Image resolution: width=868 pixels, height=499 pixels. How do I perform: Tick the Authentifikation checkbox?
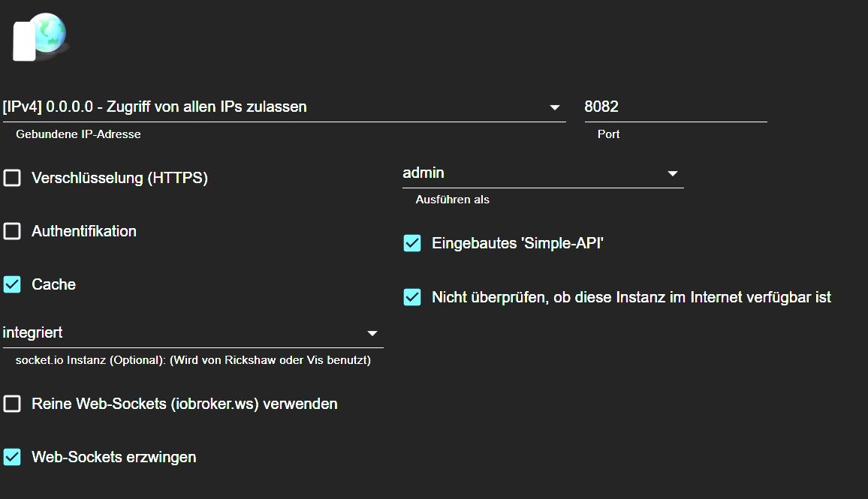(x=12, y=231)
